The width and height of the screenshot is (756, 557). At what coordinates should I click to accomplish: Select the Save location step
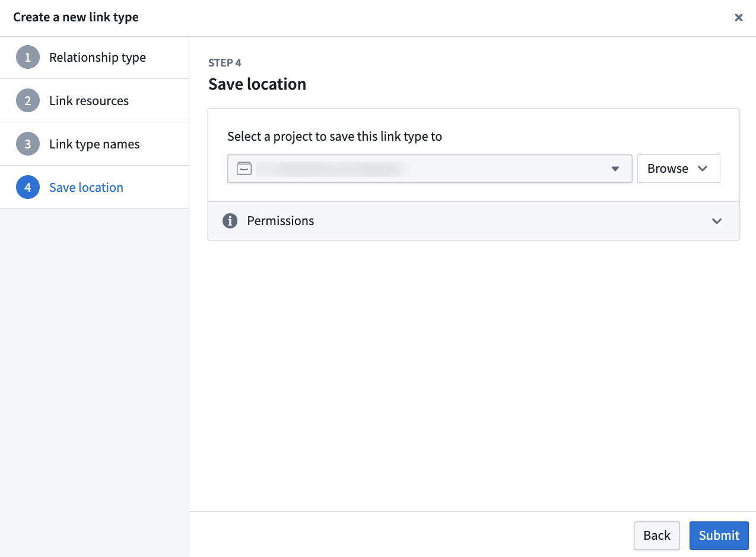(x=94, y=188)
